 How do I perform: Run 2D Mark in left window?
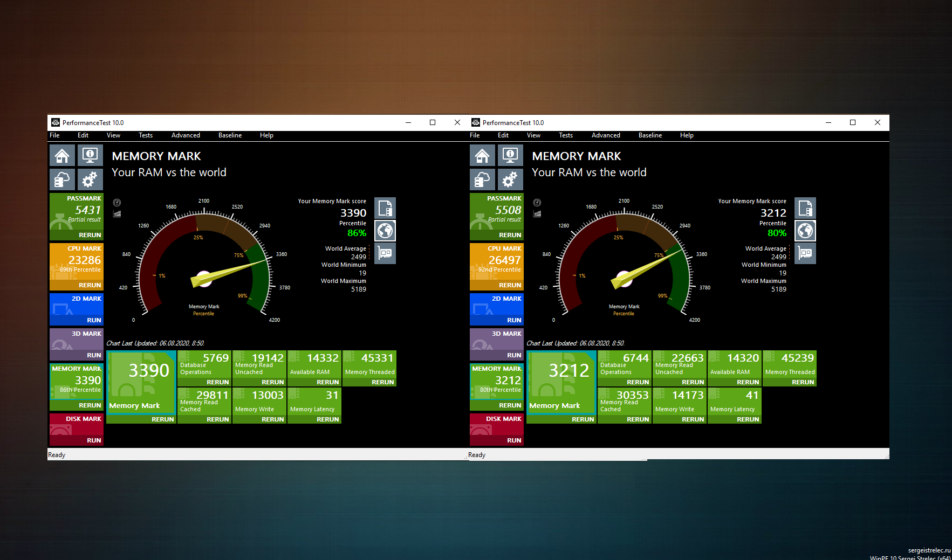click(94, 320)
